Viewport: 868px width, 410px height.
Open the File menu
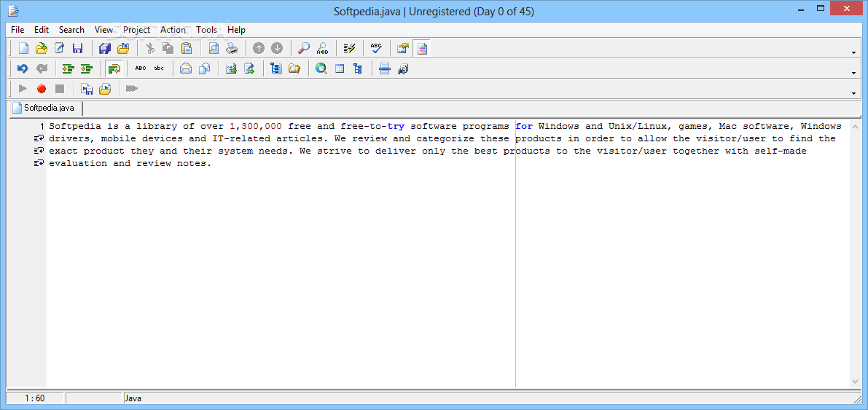17,30
